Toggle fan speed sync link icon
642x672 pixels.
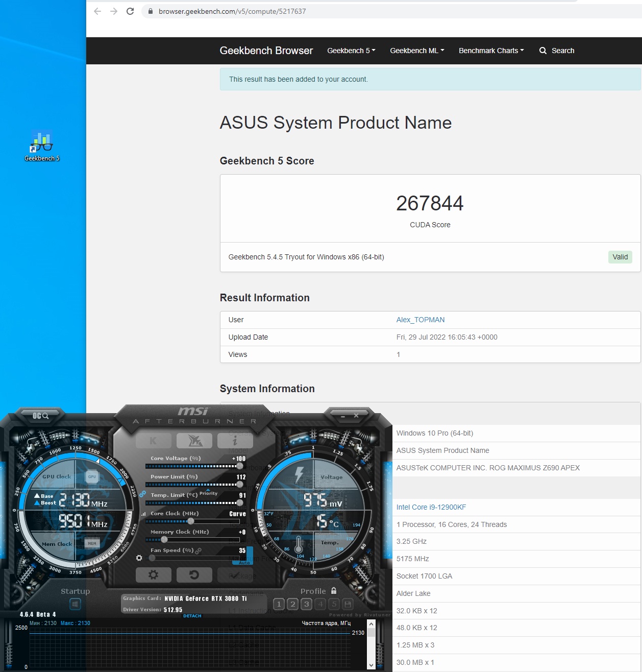[x=198, y=550]
